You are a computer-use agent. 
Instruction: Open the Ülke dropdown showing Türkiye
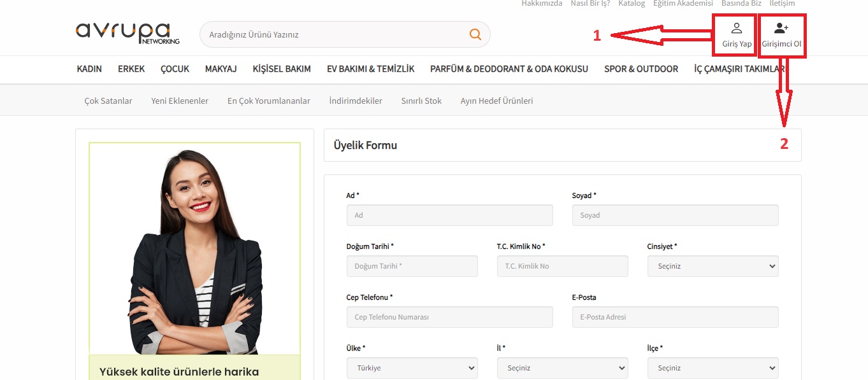[412, 367]
